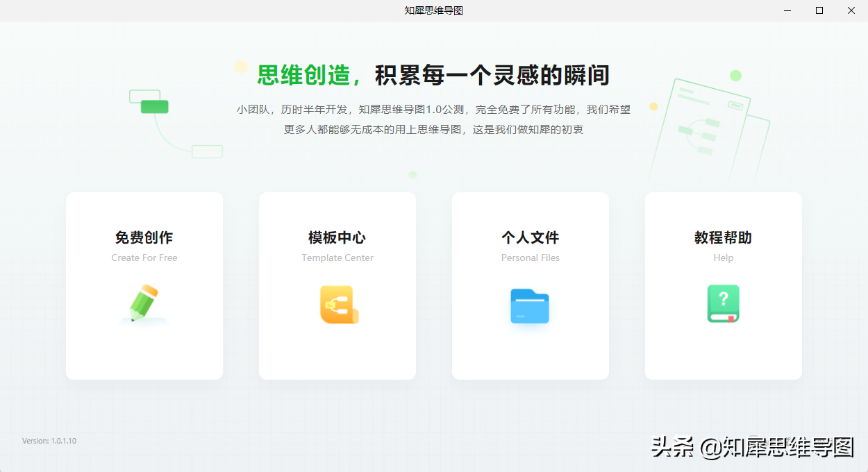This screenshot has height=472, width=868.
Task: Click the orange Template Center mind map icon
Action: pos(339,305)
